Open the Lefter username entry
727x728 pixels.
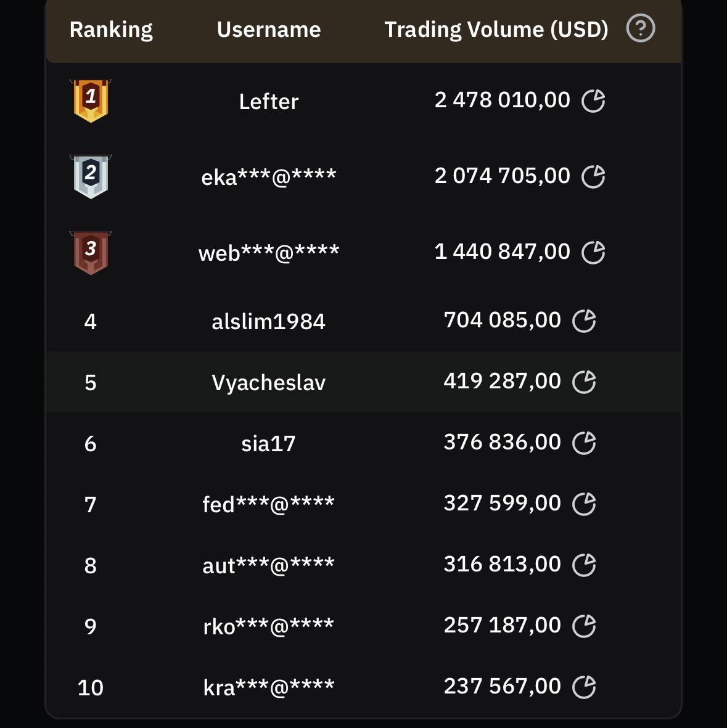coord(268,101)
